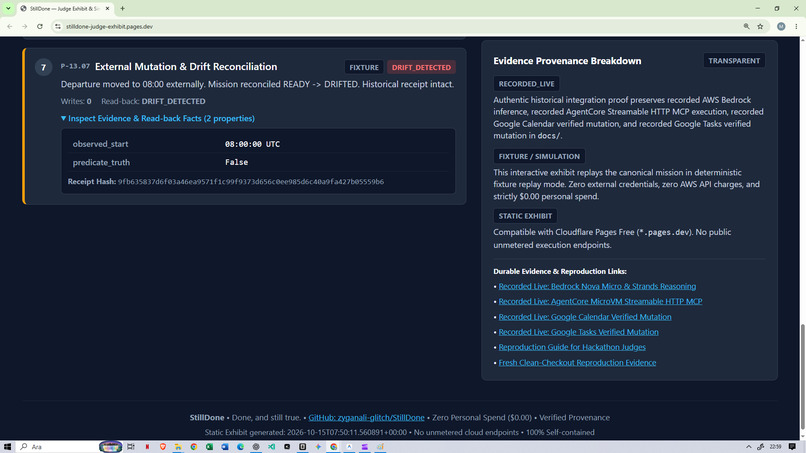Viewport: 806px width, 453px height.
Task: Open Recorded Live: Google Calendar Verified Mutation link
Action: point(584,317)
